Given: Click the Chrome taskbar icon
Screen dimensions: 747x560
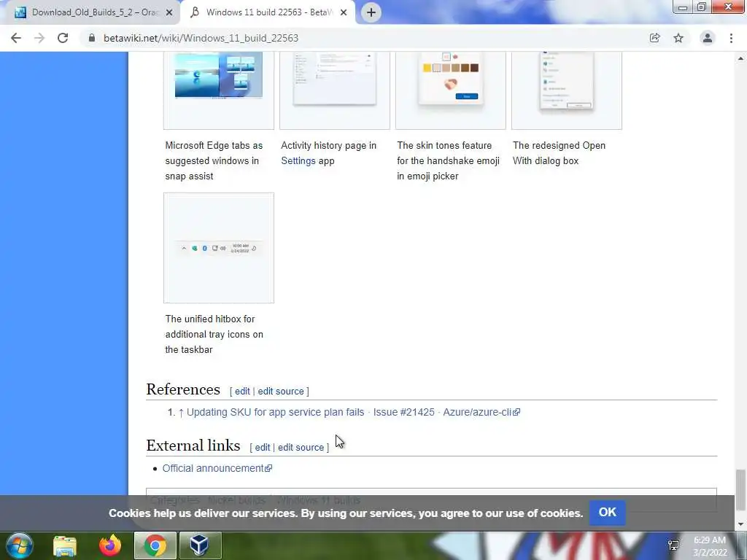Looking at the screenshot, I should pos(155,545).
